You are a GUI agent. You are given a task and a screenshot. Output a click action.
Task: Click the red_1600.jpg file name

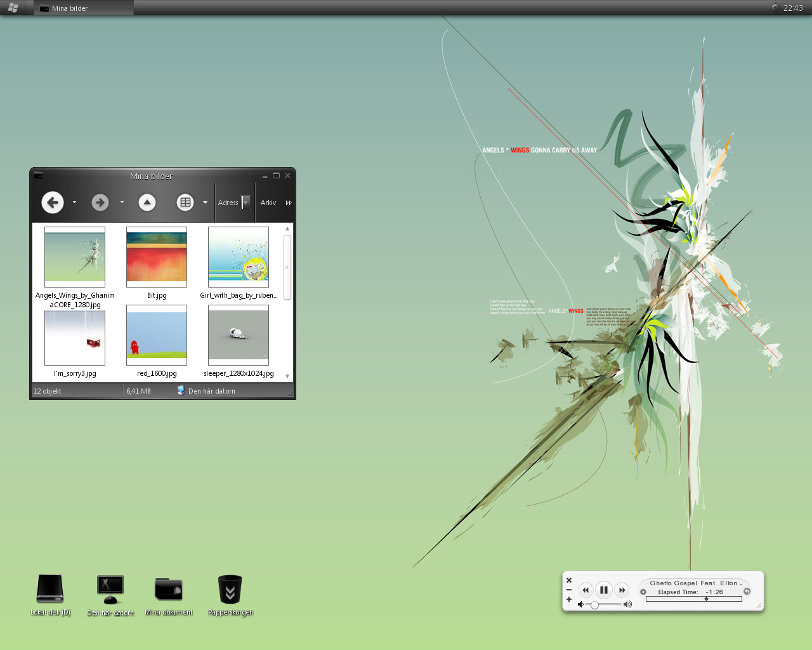click(157, 373)
